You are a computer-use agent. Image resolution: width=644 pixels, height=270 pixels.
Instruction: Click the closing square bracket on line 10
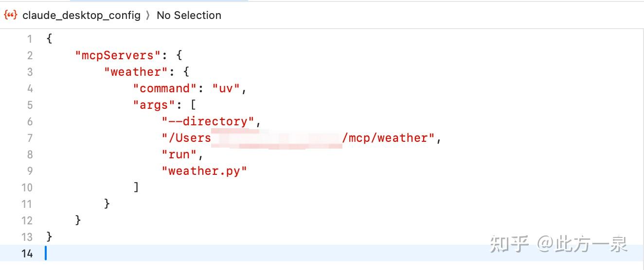tap(136, 187)
